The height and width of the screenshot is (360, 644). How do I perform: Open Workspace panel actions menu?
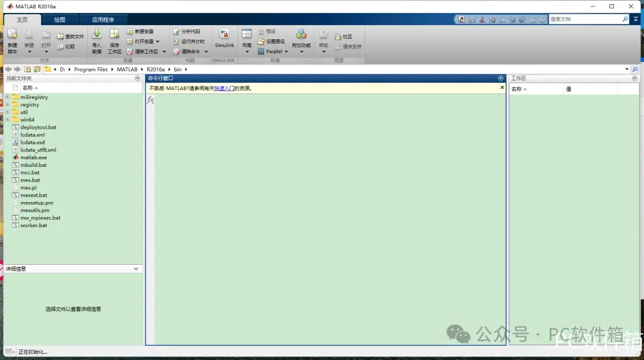tap(634, 79)
